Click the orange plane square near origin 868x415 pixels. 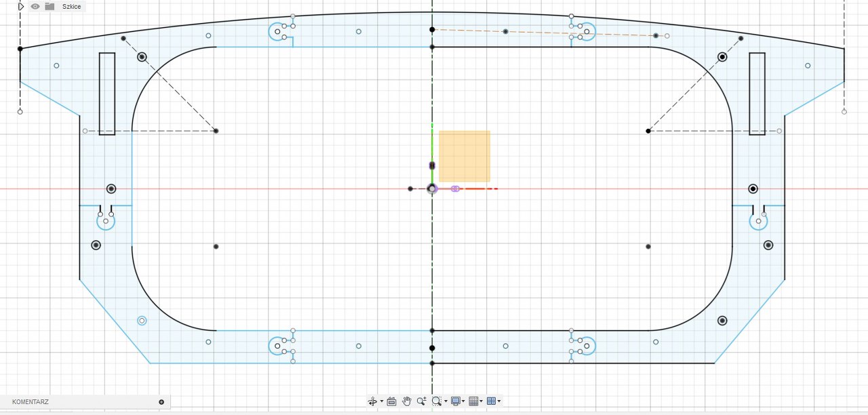(465, 156)
